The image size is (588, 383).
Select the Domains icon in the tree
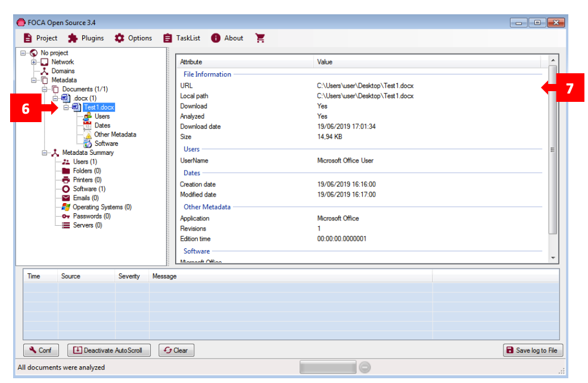(45, 71)
